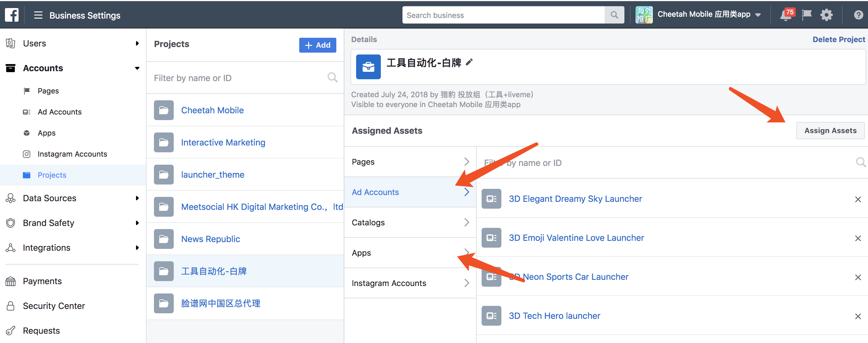Open the notifications bell icon
Image resolution: width=868 pixels, height=343 pixels.
tap(785, 15)
